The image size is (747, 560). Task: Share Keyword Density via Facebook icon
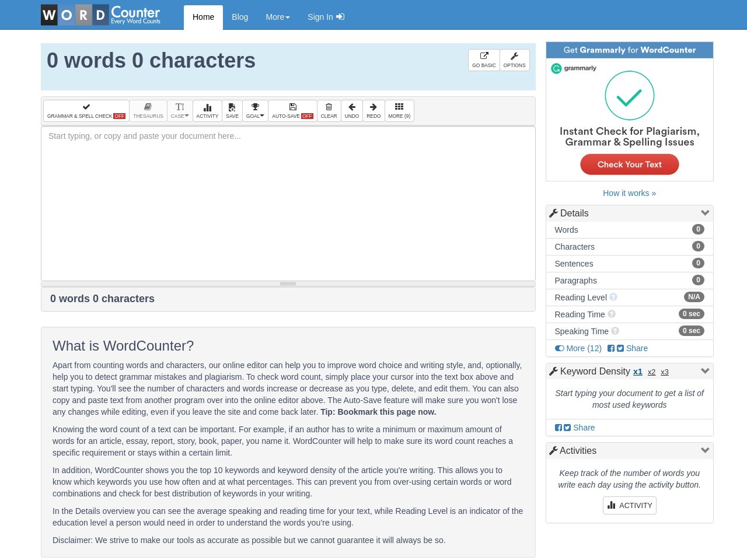(x=558, y=428)
